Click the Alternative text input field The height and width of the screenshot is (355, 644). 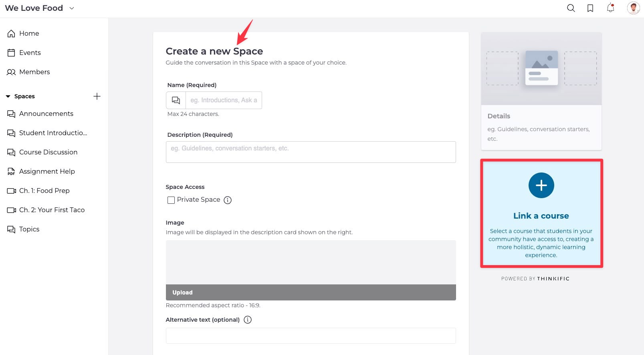pyautogui.click(x=311, y=336)
